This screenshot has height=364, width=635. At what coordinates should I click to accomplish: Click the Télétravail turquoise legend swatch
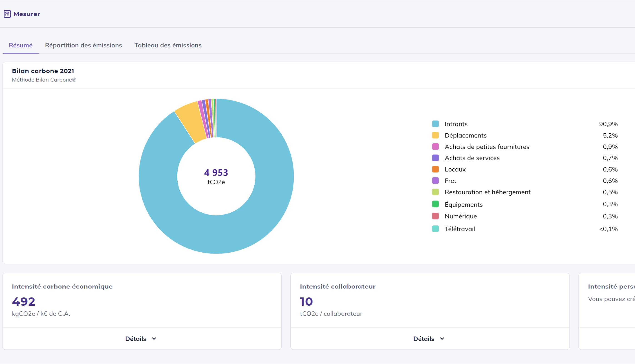pos(435,229)
